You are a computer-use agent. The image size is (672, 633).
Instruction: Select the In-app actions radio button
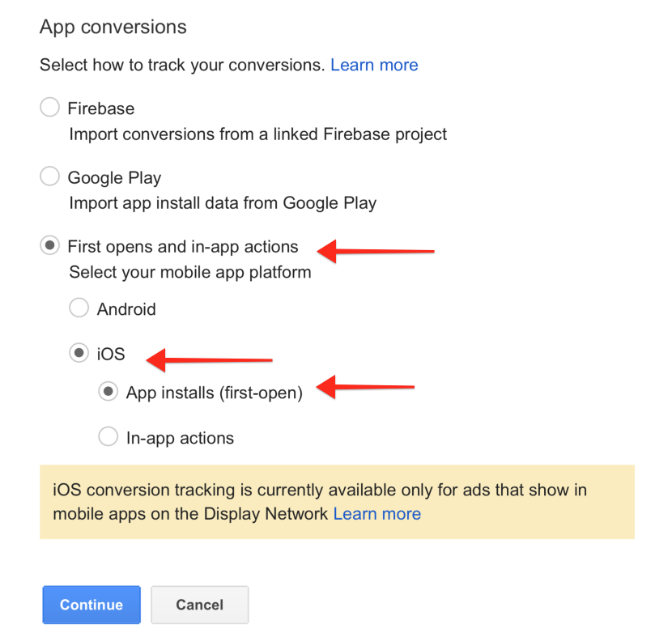pos(108,437)
